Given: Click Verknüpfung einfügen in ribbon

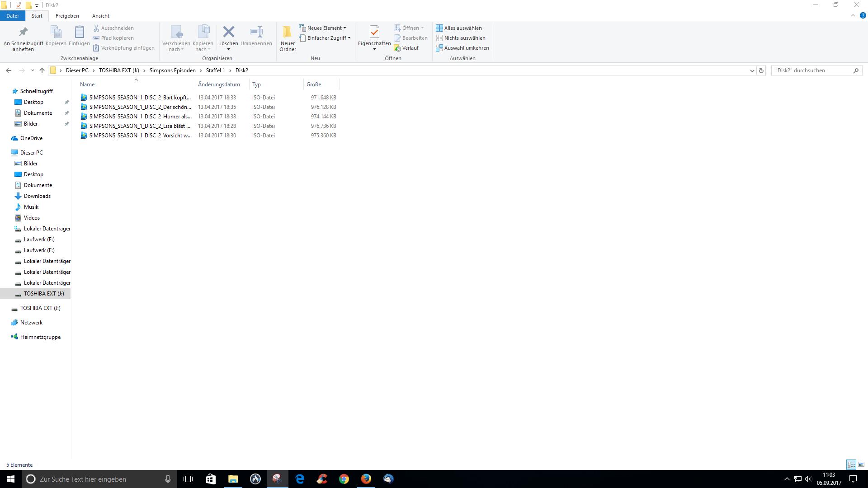Looking at the screenshot, I should (124, 48).
